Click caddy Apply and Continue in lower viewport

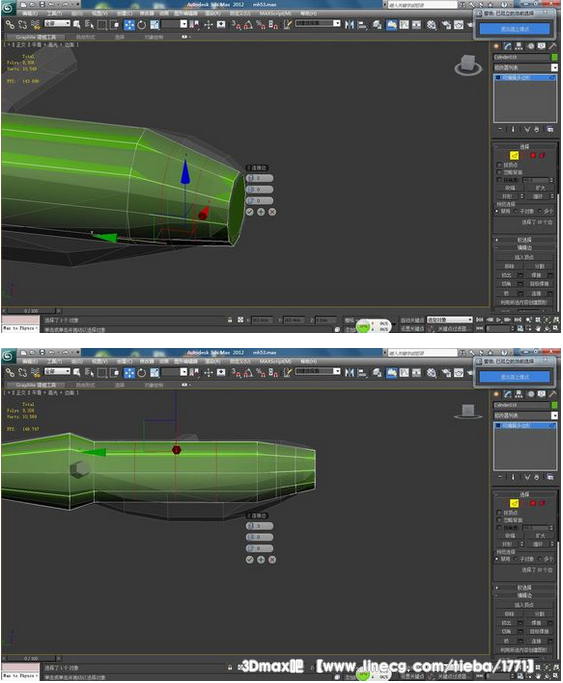[261, 560]
